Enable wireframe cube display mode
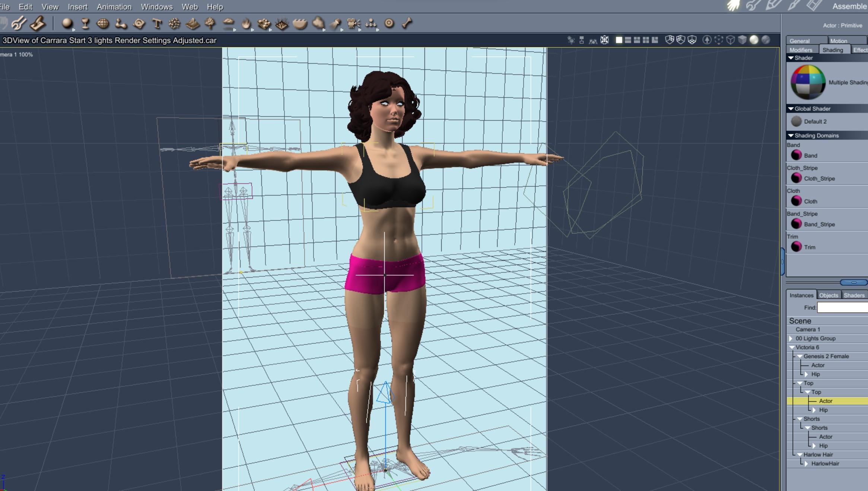868x491 pixels. 730,40
